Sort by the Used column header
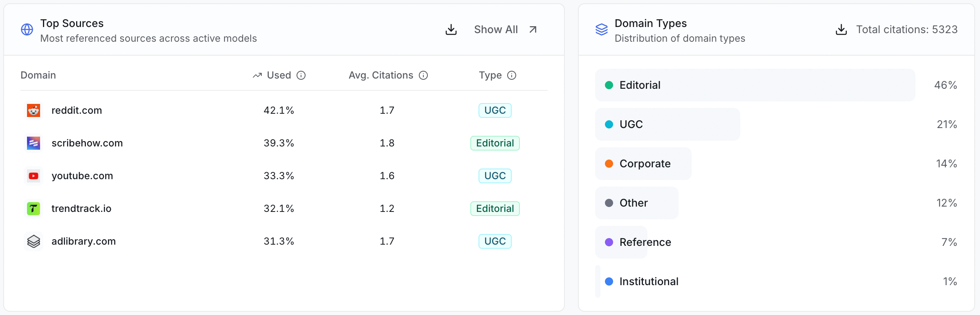 coord(279,75)
